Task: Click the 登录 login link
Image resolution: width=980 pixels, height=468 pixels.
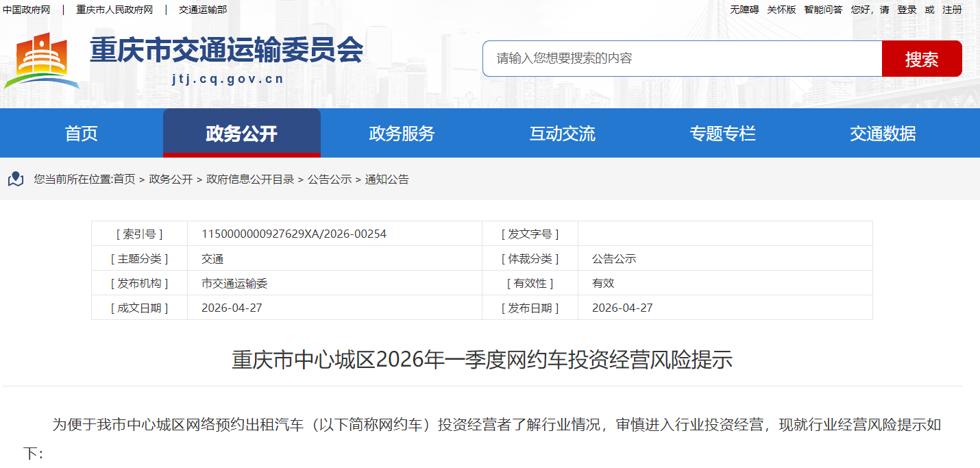Action: pyautogui.click(x=907, y=10)
